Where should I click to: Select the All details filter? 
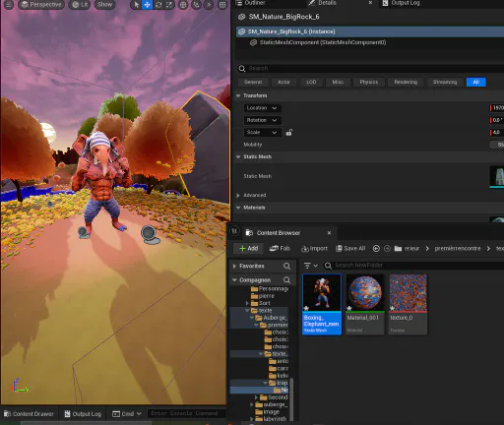click(476, 82)
